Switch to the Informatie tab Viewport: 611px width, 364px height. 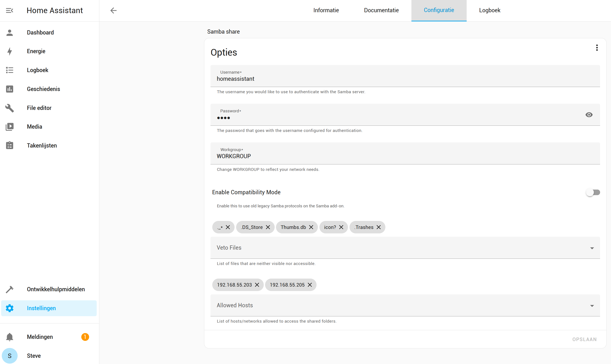coord(326,10)
